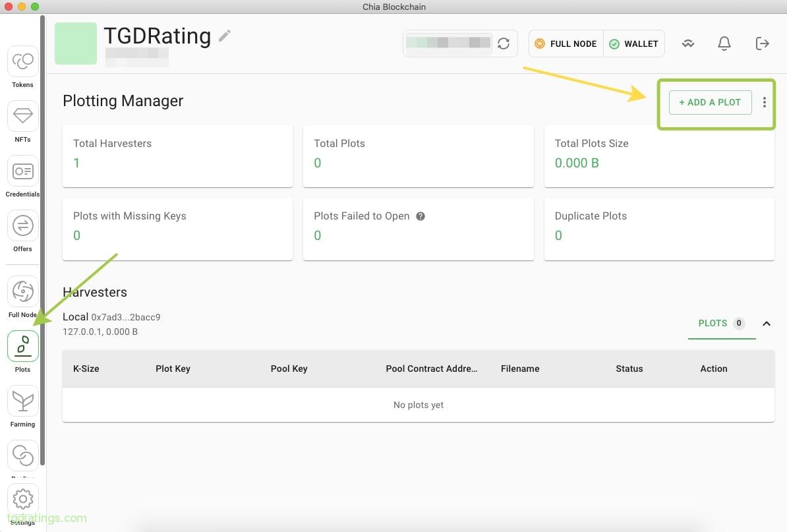
Task: Click the K-Size column header
Action: click(86, 369)
